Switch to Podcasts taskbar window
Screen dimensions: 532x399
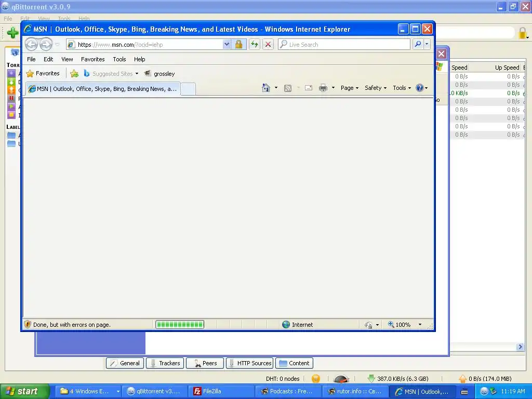[288, 392]
